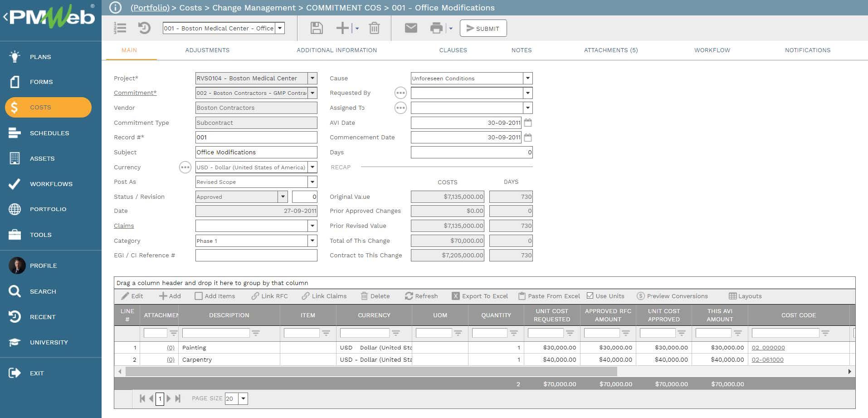Open the Costs module in the sidebar
The image size is (868, 418).
tap(48, 107)
